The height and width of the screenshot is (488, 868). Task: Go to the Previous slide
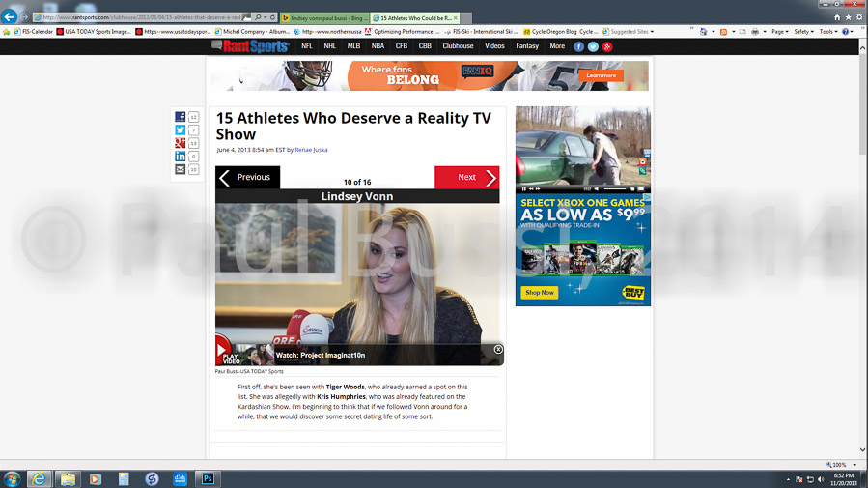click(247, 177)
